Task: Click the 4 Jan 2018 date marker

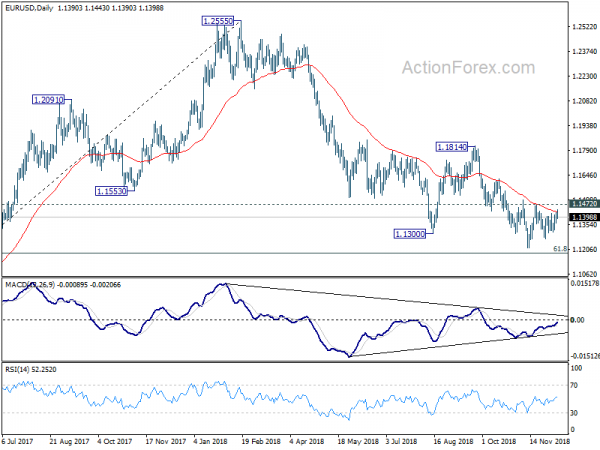Action: point(210,441)
